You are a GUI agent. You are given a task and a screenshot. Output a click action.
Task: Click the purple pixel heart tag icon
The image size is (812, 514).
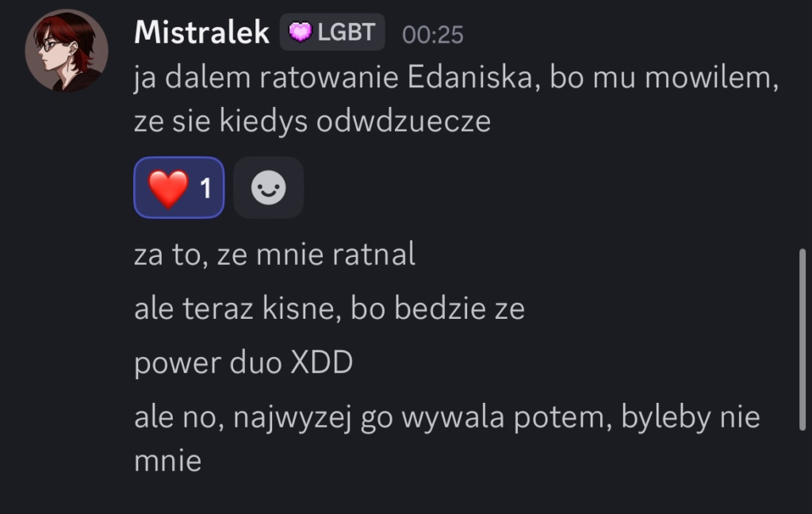tap(300, 33)
